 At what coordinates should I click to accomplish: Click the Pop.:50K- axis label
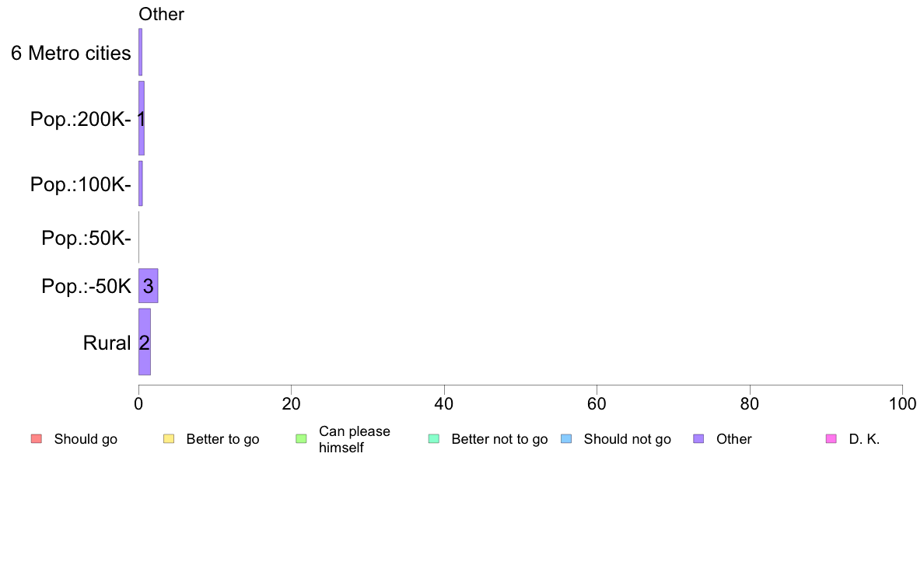pyautogui.click(x=86, y=238)
